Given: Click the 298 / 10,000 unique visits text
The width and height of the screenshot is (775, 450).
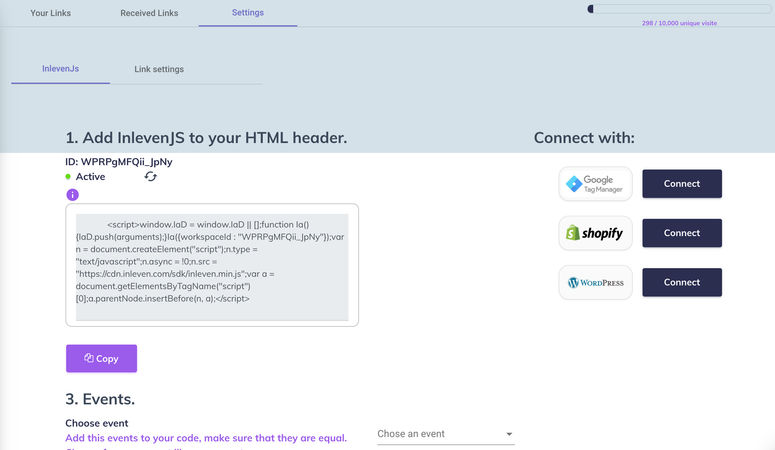Looking at the screenshot, I should coord(679,23).
